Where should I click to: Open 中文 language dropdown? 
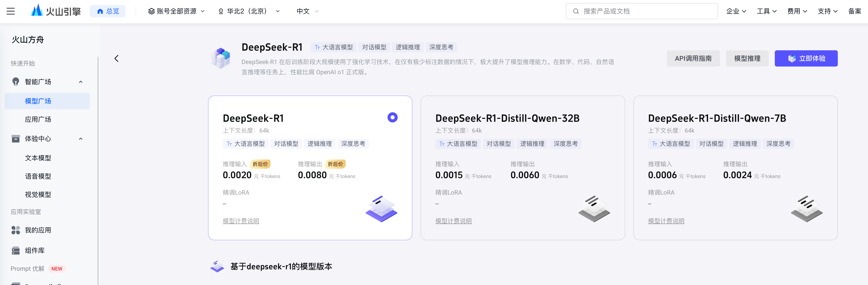coord(307,11)
